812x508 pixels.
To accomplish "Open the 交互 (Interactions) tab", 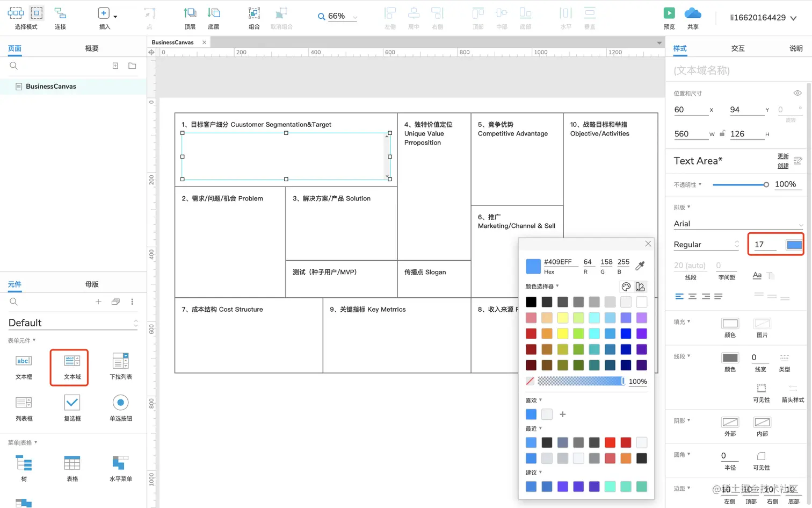I will point(738,48).
